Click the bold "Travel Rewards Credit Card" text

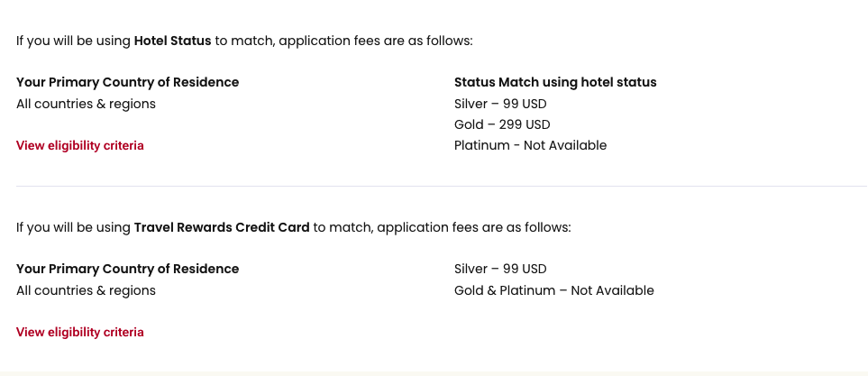(x=221, y=227)
